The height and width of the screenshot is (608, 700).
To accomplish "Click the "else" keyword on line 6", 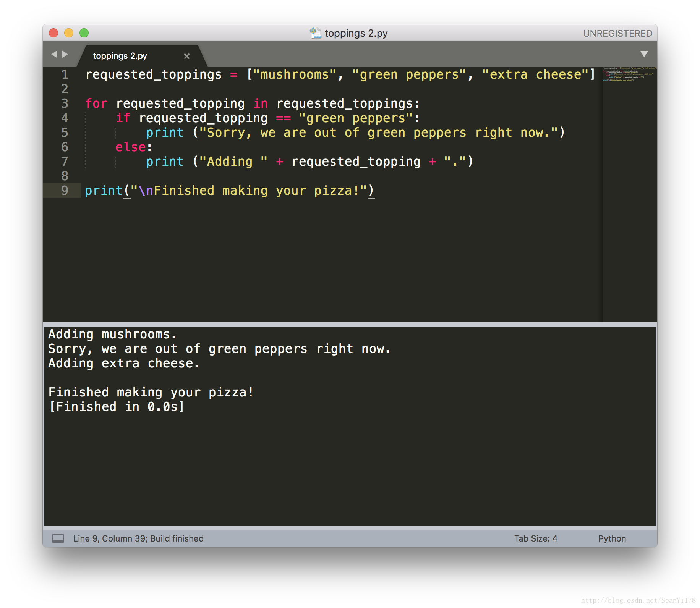I will point(131,147).
